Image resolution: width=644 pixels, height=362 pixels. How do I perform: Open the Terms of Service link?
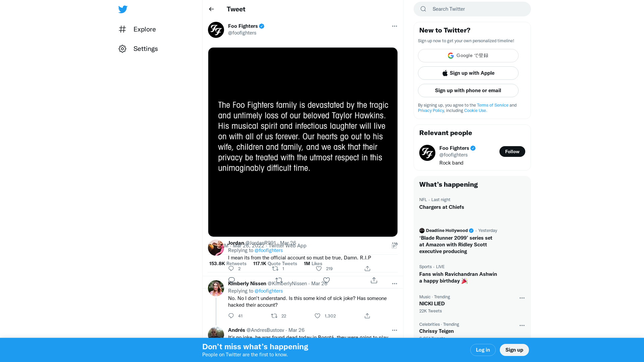point(492,105)
